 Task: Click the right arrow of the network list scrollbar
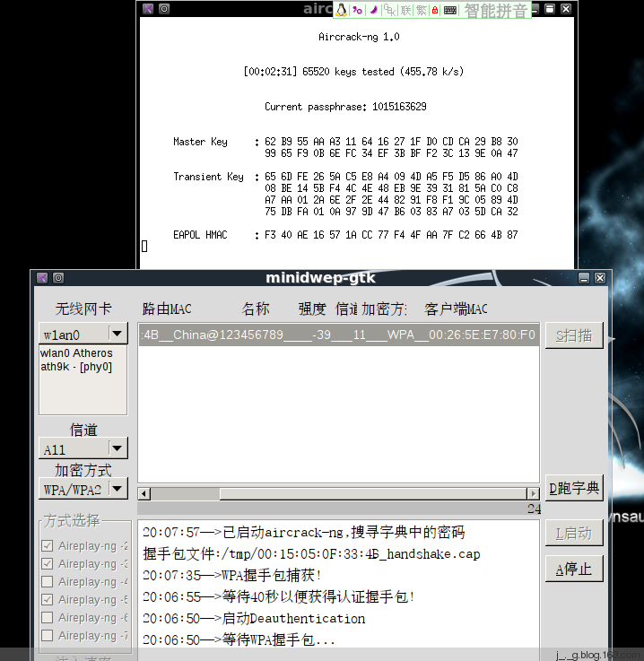533,493
